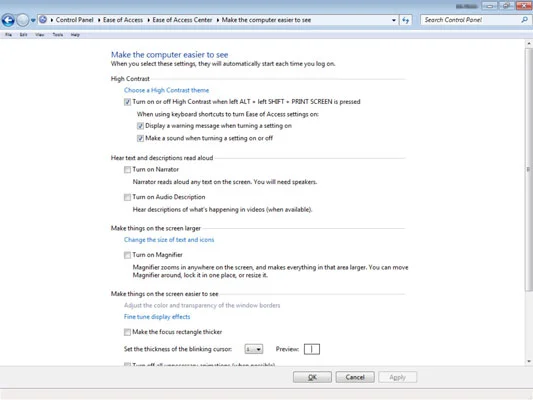Open Choose a High Contrast theme link

[x=166, y=90]
